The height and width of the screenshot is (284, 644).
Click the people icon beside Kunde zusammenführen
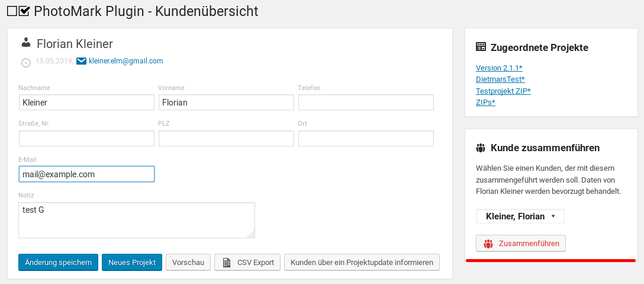tap(481, 148)
